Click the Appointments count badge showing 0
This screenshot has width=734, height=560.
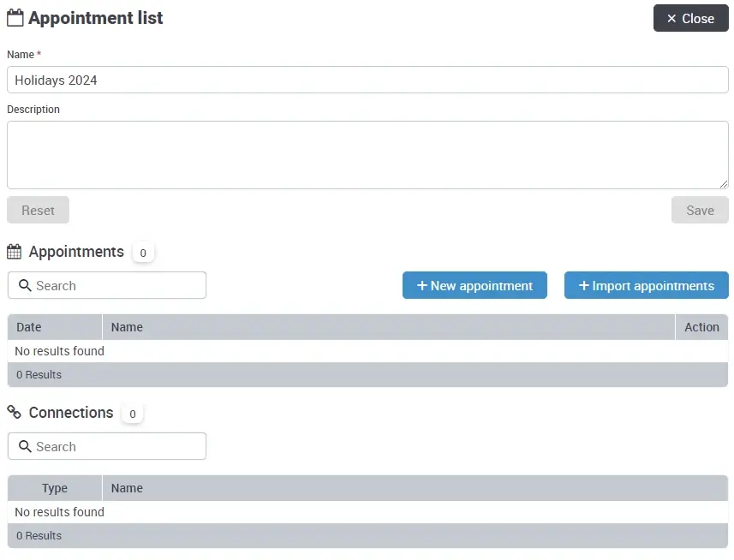(x=143, y=253)
